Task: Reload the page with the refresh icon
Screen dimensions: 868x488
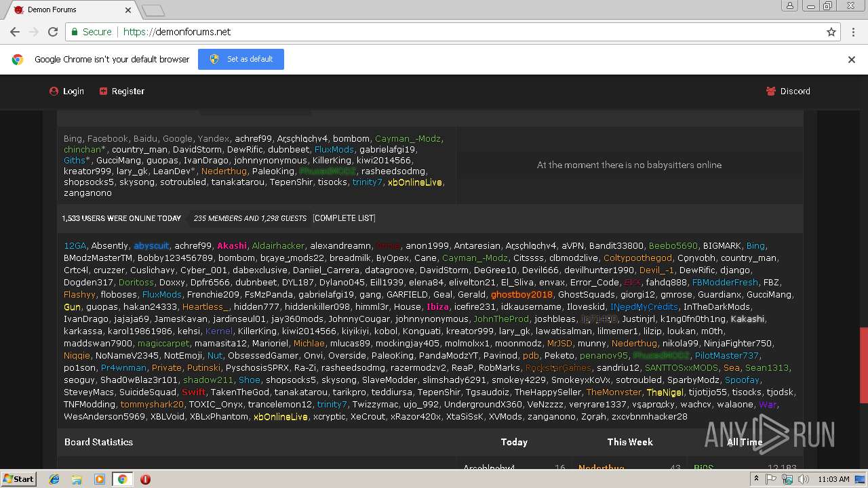Action: 53,32
